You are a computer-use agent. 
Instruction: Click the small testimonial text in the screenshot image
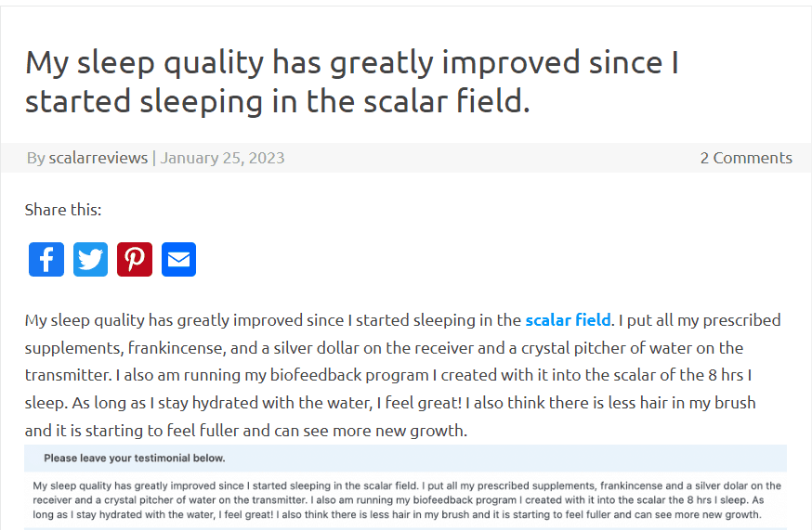pos(405,500)
